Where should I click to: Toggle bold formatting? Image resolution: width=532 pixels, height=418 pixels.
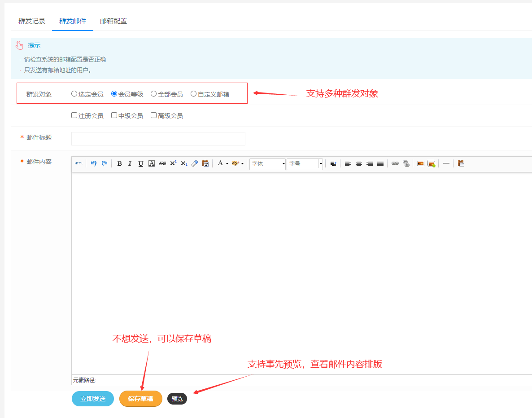click(x=119, y=164)
